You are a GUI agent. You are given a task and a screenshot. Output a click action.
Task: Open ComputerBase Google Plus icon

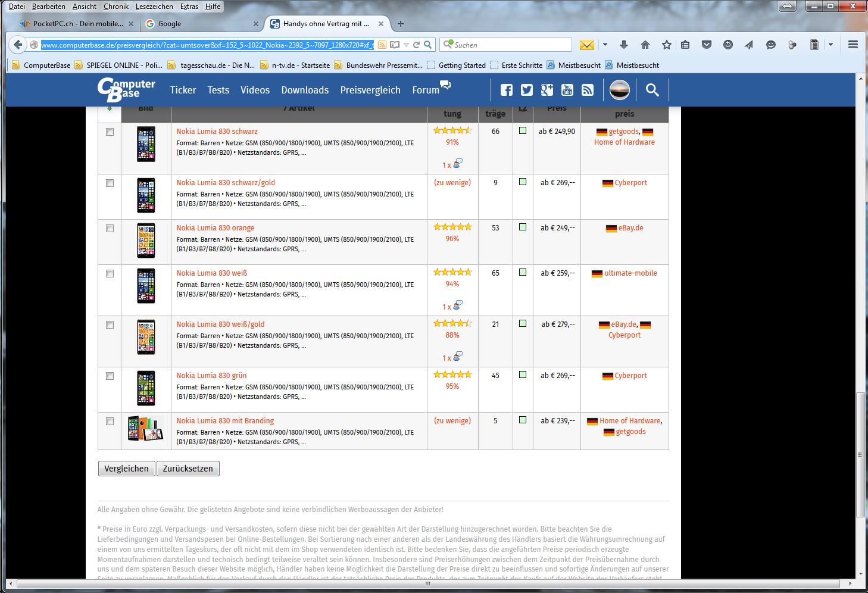pyautogui.click(x=547, y=90)
